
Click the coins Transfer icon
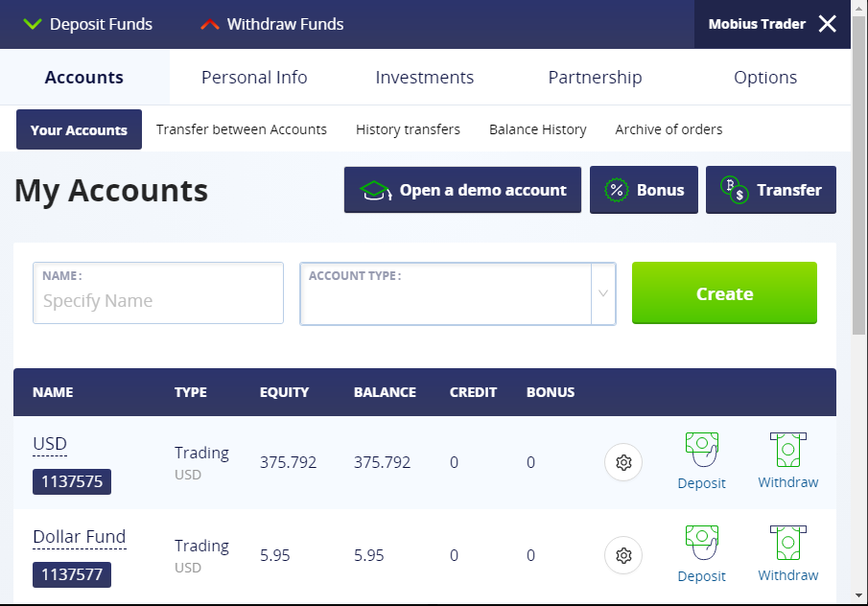click(x=734, y=190)
